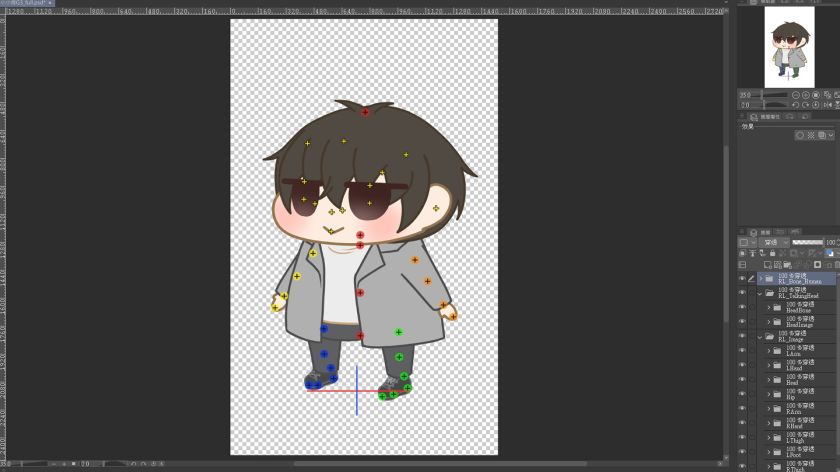Click the pen edit icon on RL_Bone_Human
This screenshot has height=472, width=840.
point(752,279)
